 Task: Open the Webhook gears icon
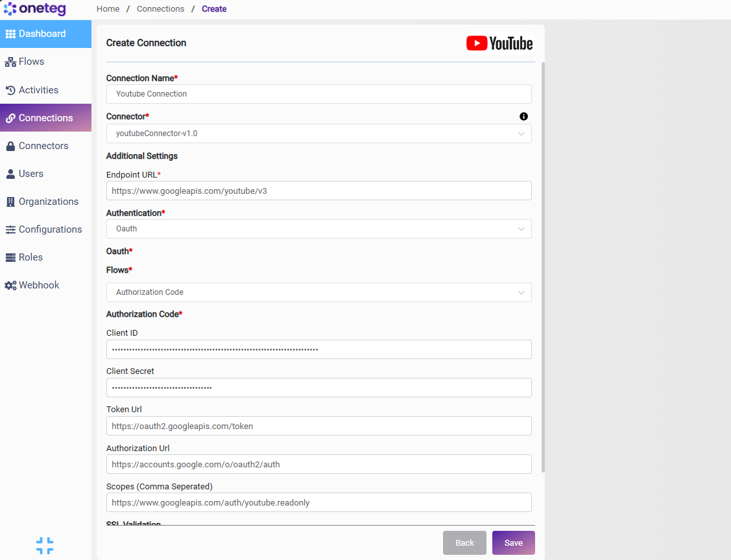10,286
